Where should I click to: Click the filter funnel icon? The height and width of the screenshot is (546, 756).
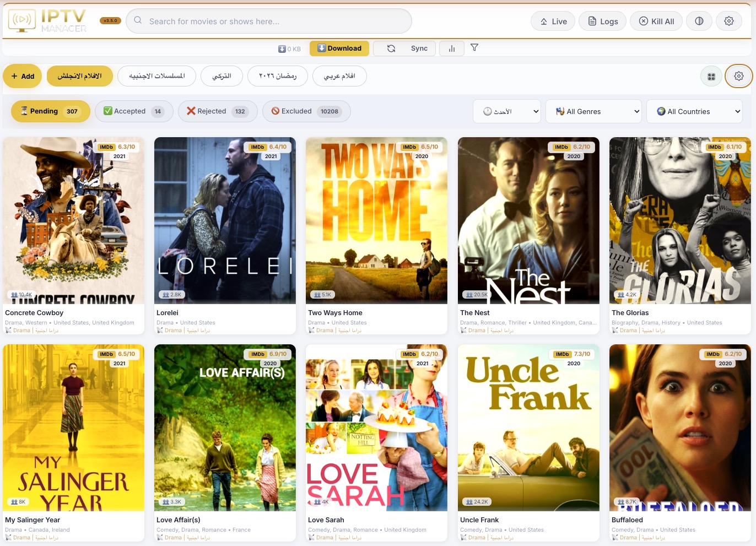474,48
